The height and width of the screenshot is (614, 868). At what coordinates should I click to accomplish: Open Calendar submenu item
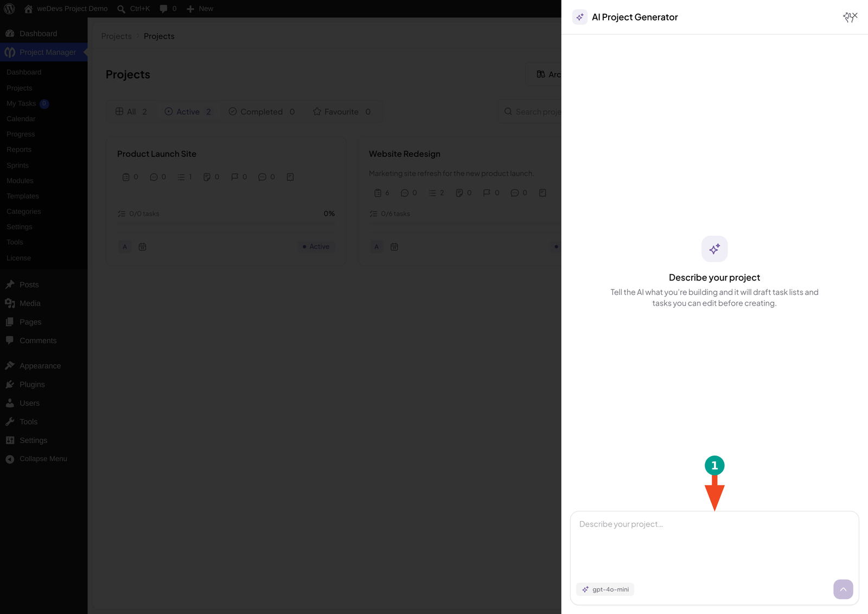click(21, 119)
